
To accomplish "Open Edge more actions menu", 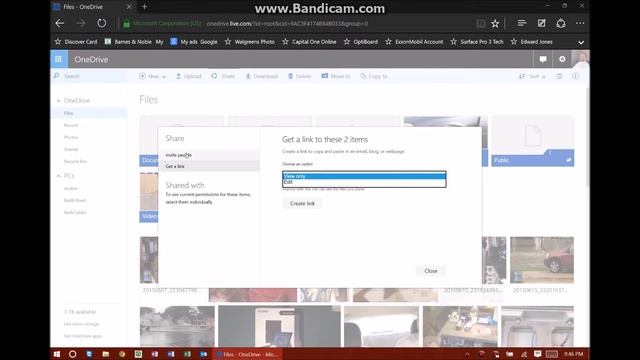I will [580, 23].
